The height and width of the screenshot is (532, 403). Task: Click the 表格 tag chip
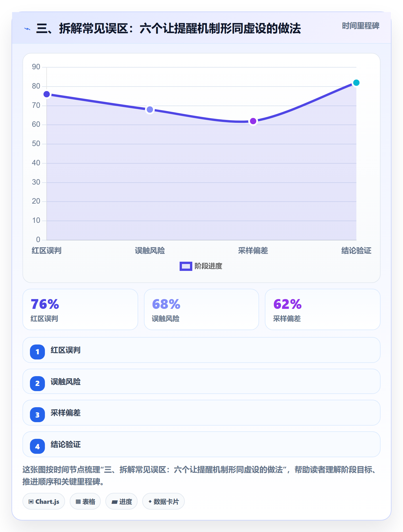[x=85, y=502]
